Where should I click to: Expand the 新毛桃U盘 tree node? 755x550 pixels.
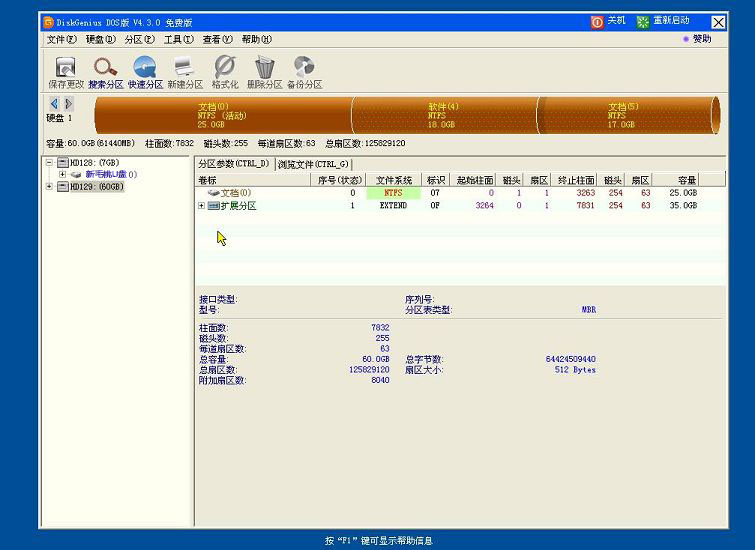click(x=62, y=174)
